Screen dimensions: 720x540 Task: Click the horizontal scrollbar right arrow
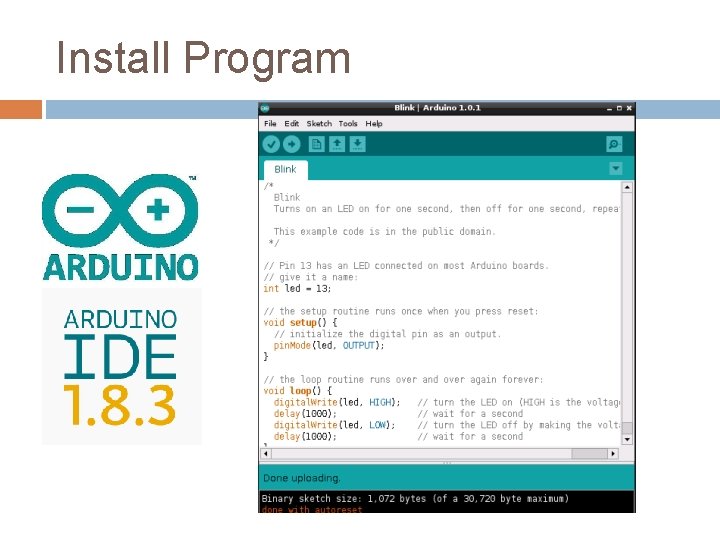613,454
